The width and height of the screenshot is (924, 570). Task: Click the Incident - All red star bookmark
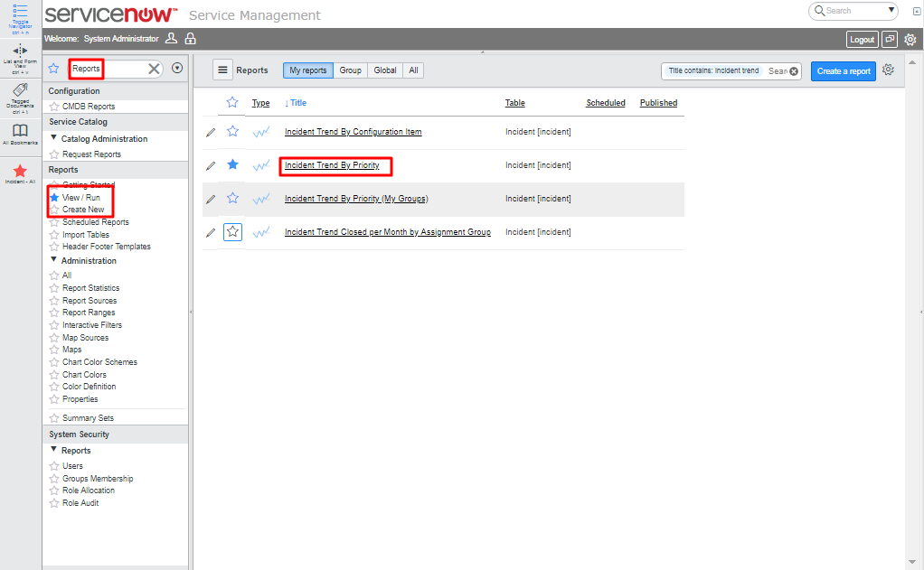click(x=20, y=171)
